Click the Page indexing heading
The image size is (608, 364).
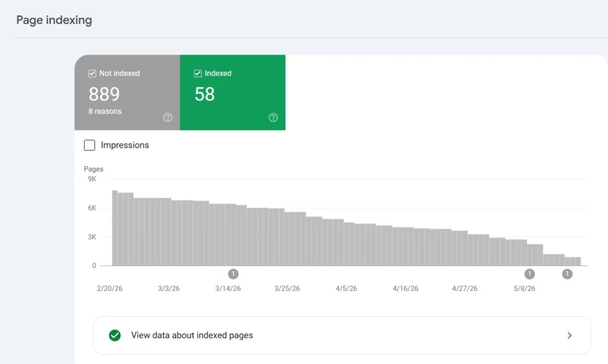[x=54, y=20]
